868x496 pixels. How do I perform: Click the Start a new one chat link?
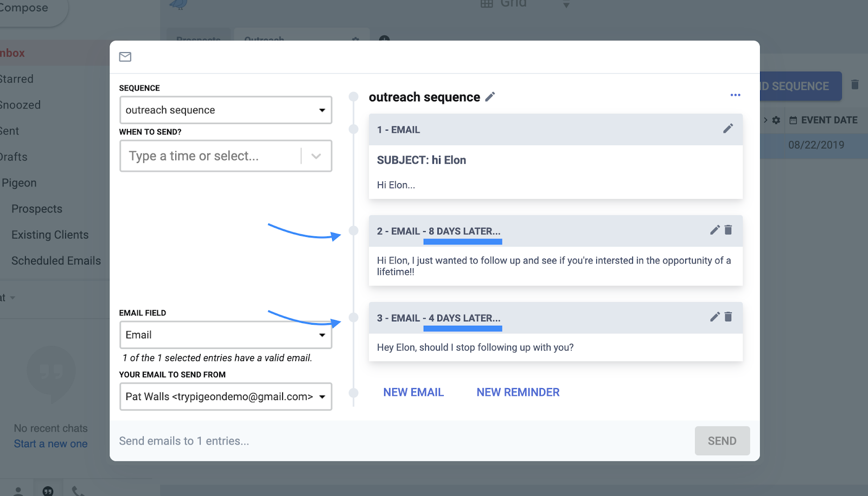50,444
